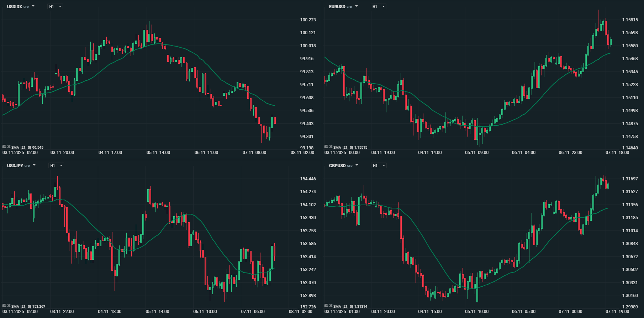This screenshot has width=644, height=318.
Task: Change H1 timeframe on USDJPY chart
Action: pos(56,165)
